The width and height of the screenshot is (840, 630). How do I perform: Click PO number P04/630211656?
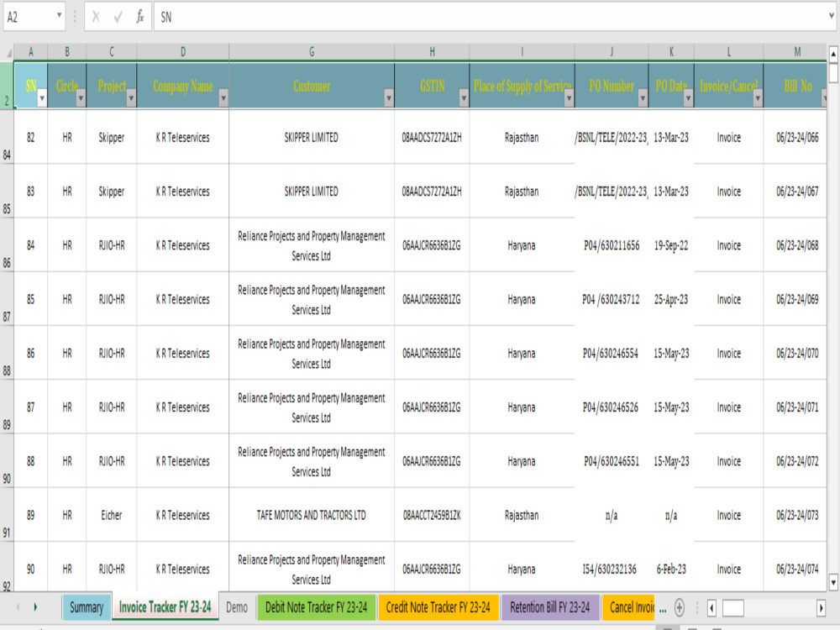612,245
